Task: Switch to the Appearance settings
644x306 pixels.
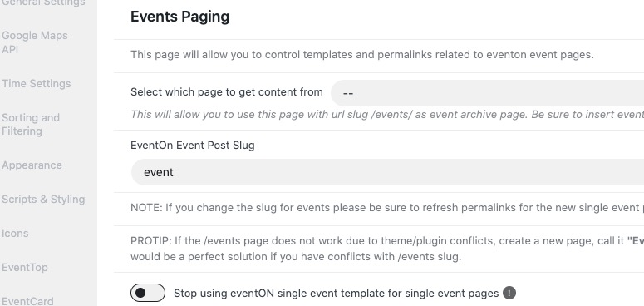Action: 32,165
